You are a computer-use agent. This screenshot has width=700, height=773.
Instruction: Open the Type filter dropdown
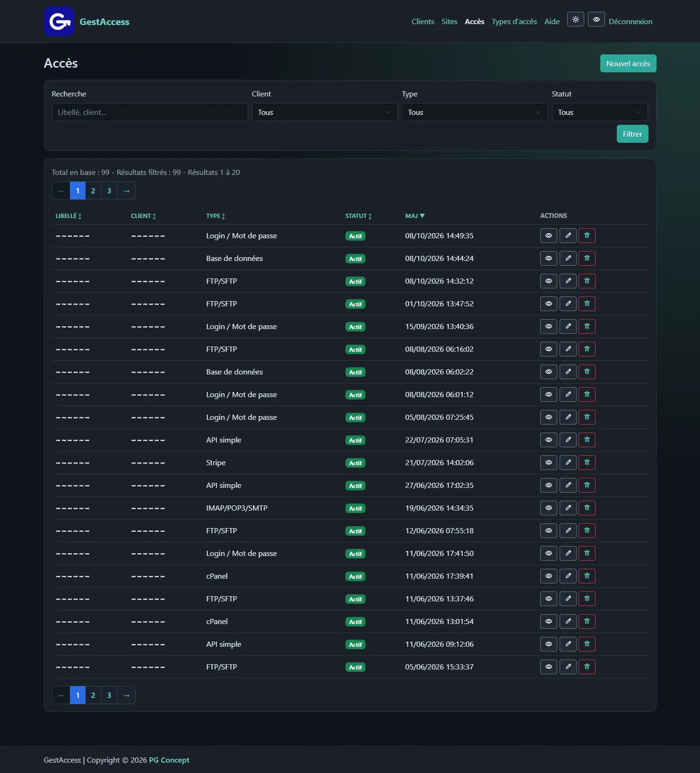tap(475, 112)
